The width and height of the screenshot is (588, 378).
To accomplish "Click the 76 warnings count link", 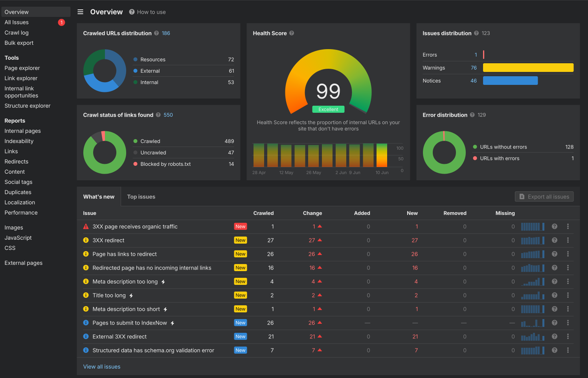I will click(474, 68).
